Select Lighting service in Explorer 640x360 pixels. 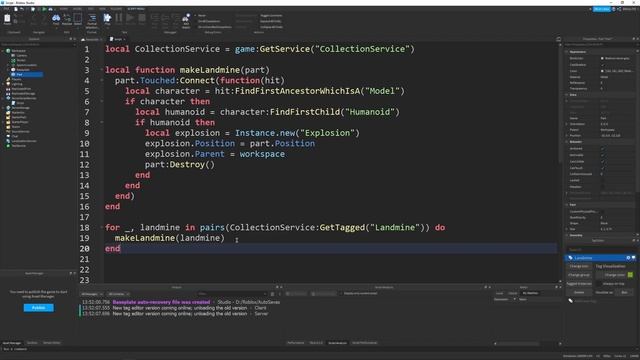coord(17,84)
